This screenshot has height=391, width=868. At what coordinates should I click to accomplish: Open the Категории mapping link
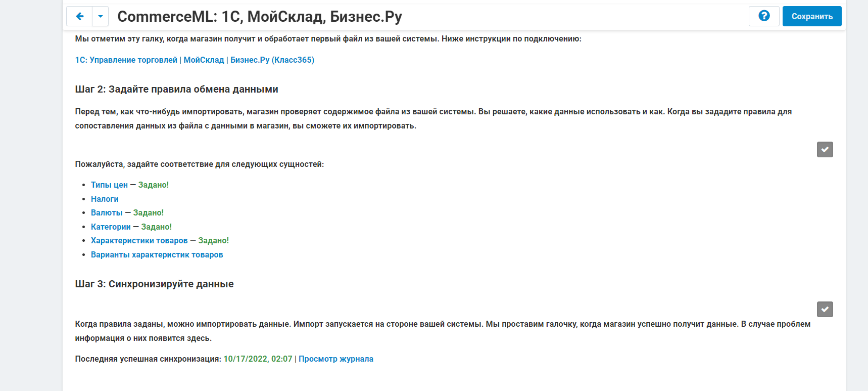point(111,227)
